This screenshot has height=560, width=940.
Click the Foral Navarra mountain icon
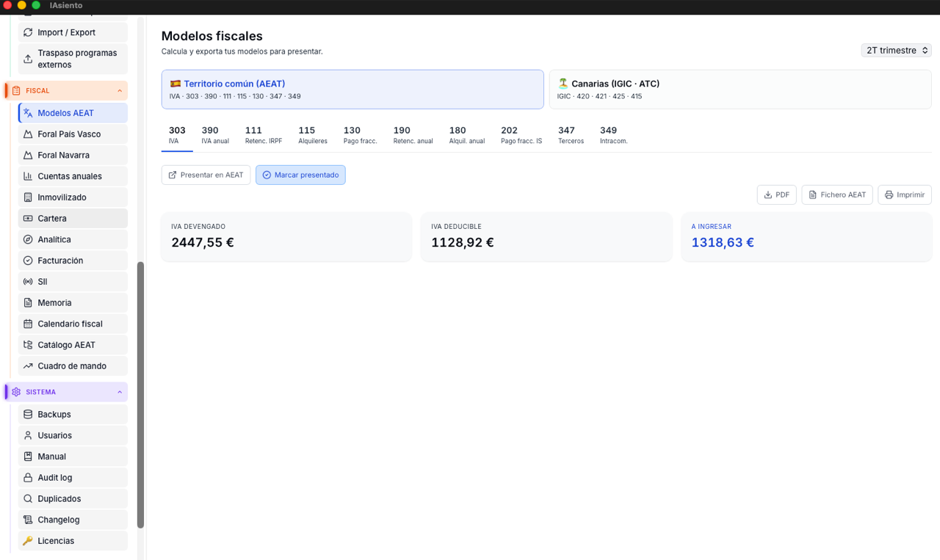(x=28, y=156)
